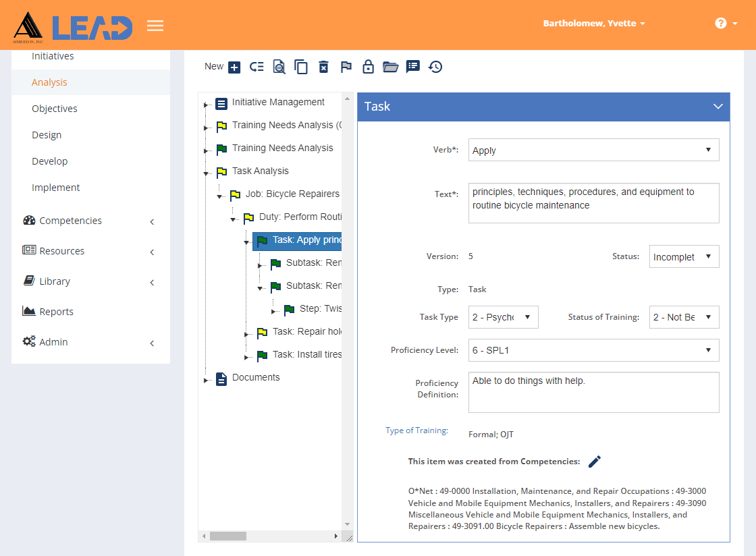Click the lock icon in toolbar
The height and width of the screenshot is (556, 756).
coord(368,67)
